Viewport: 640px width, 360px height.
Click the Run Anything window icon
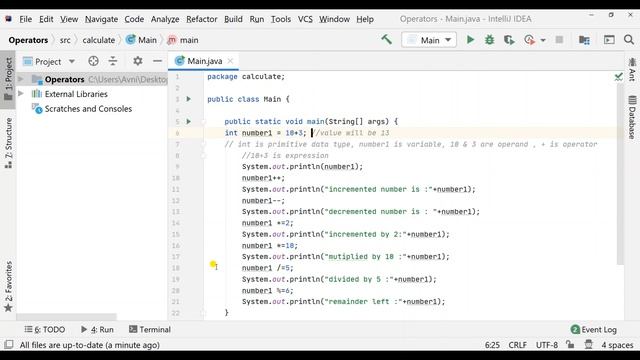609,40
